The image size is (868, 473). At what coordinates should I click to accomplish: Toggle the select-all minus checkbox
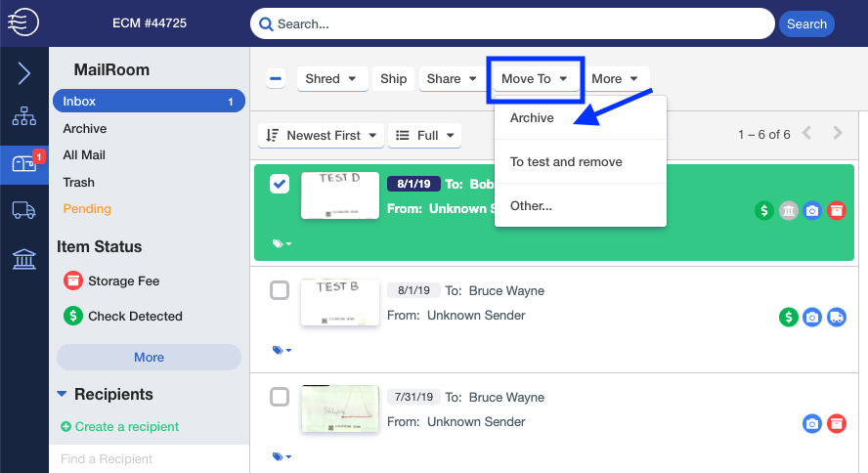point(276,78)
